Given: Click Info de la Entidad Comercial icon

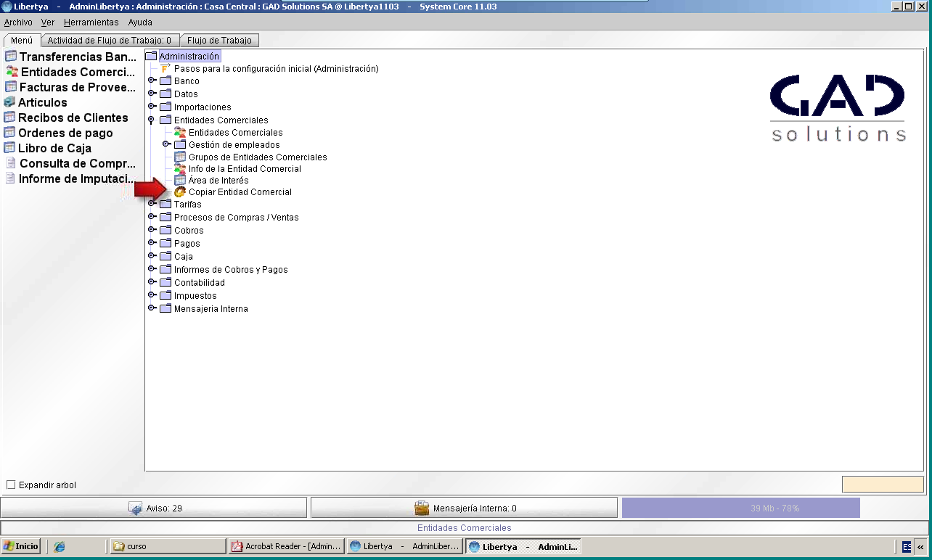Looking at the screenshot, I should pyautogui.click(x=180, y=168).
